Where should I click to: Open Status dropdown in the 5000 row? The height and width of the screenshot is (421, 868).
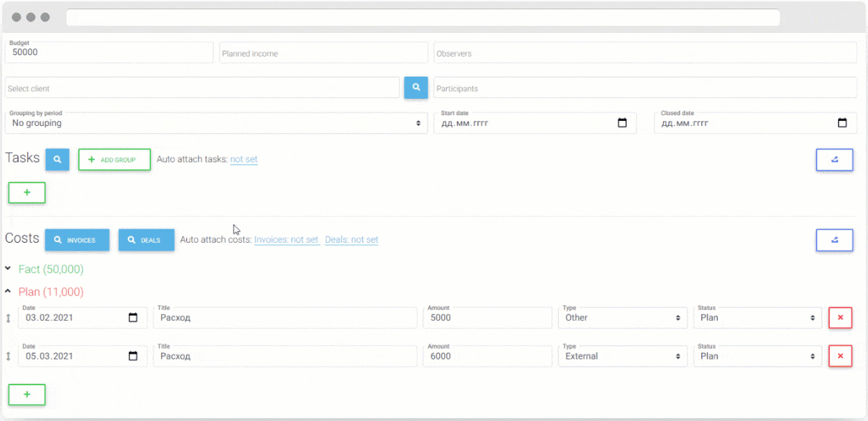(x=758, y=318)
